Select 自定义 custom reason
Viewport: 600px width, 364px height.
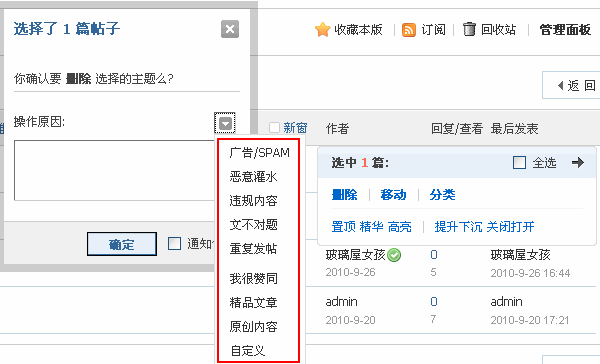(248, 350)
